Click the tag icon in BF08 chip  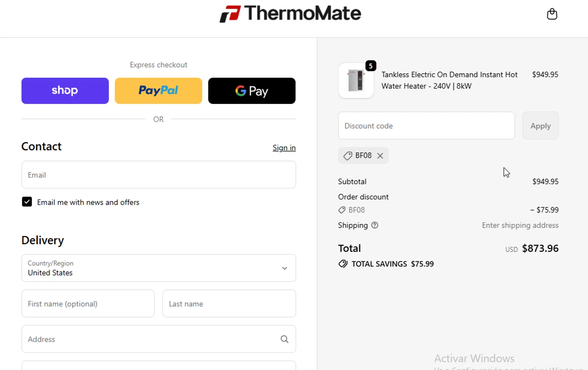tap(347, 156)
